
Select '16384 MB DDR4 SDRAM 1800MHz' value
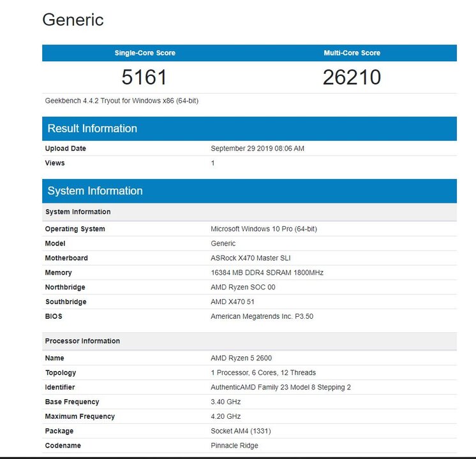click(x=267, y=273)
